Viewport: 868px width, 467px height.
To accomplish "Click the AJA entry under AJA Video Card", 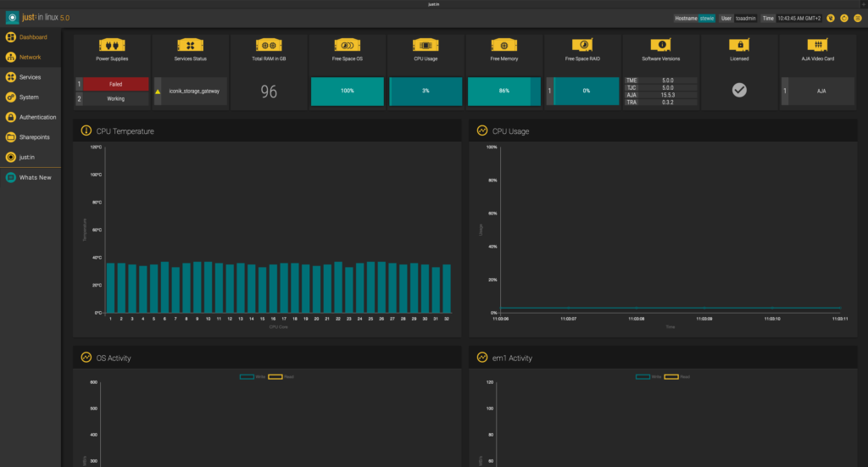I will point(818,92).
